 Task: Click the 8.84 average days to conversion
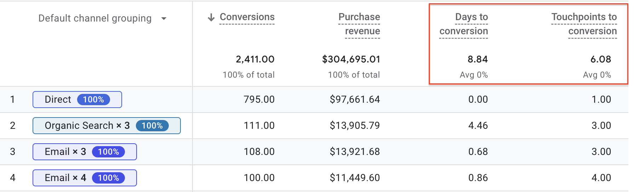477,59
